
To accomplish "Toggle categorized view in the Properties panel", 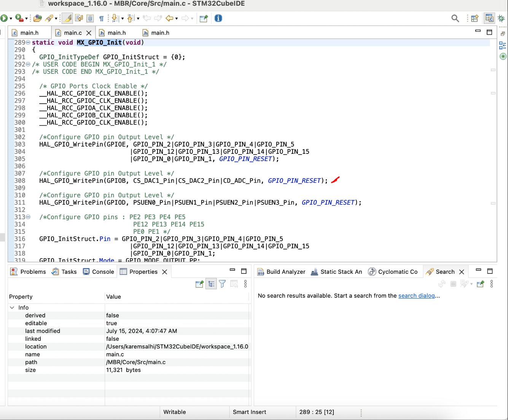I will (x=211, y=284).
